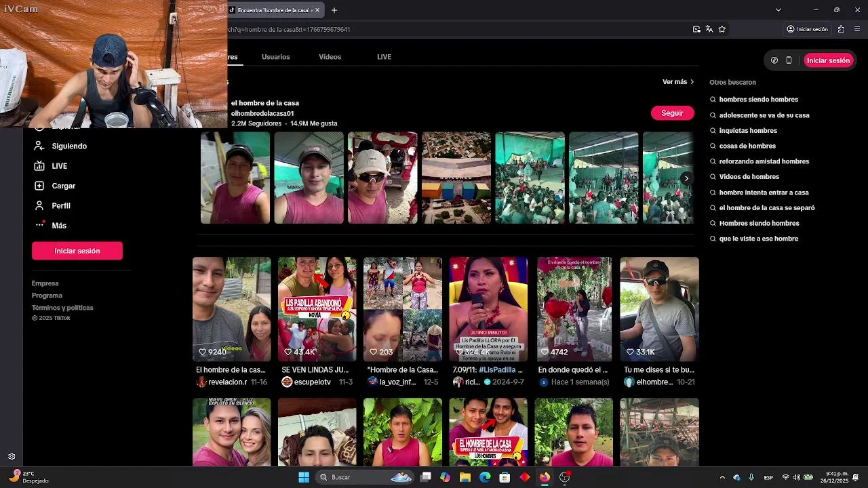Open video thumbnail with 33.1K likes
The height and width of the screenshot is (488, 868).
click(x=659, y=309)
